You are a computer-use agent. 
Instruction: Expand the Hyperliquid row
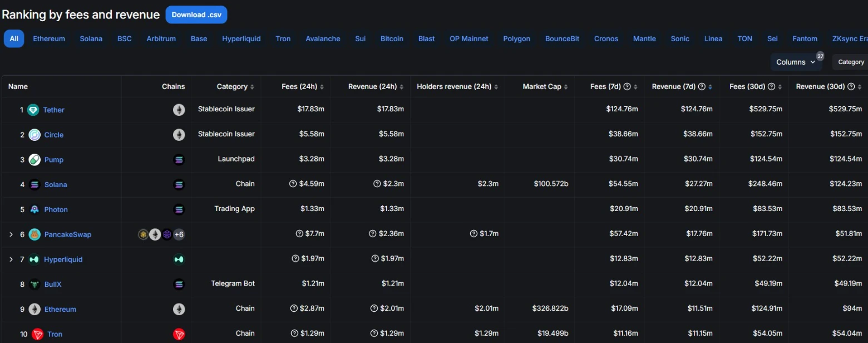pyautogui.click(x=11, y=259)
